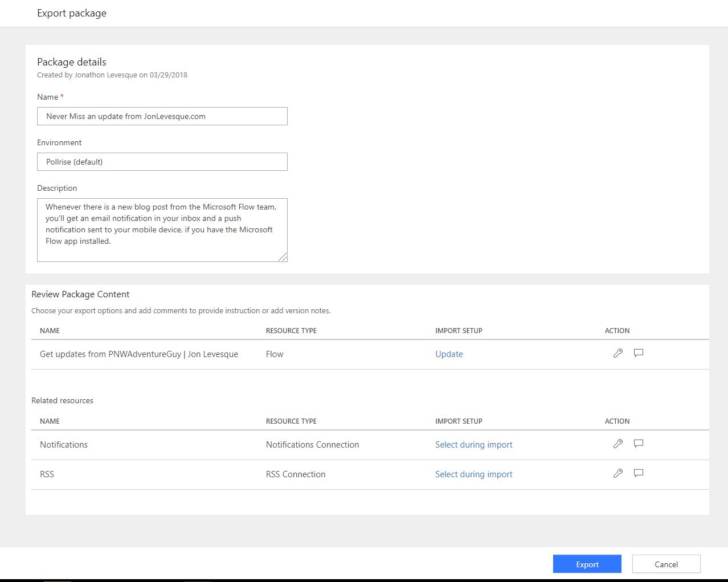
Task: Add comment to the Notifications row
Action: [x=639, y=444]
